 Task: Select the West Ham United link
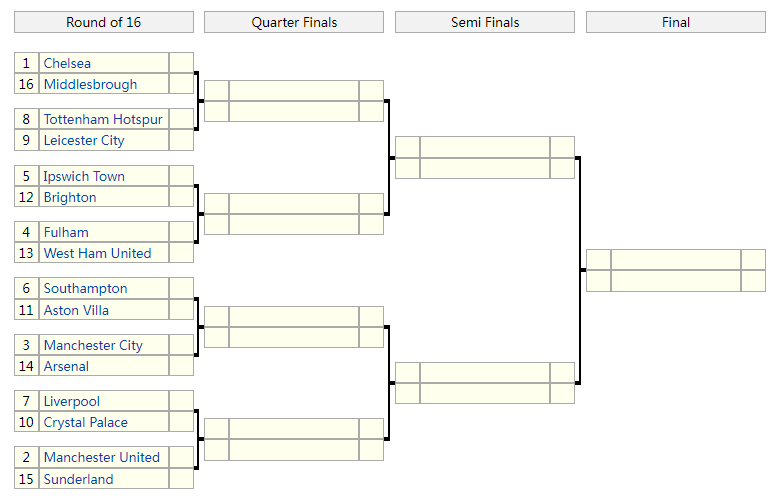coord(97,254)
